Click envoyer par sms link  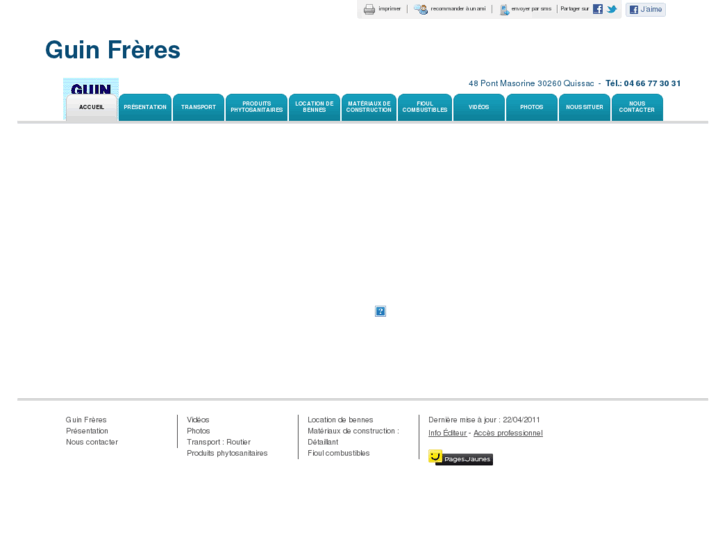[x=531, y=9]
